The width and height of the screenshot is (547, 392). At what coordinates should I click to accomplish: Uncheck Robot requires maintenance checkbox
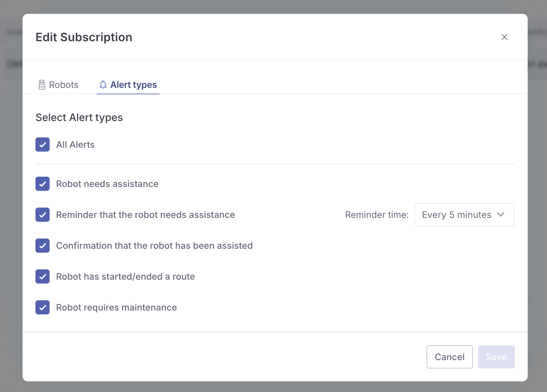(43, 307)
